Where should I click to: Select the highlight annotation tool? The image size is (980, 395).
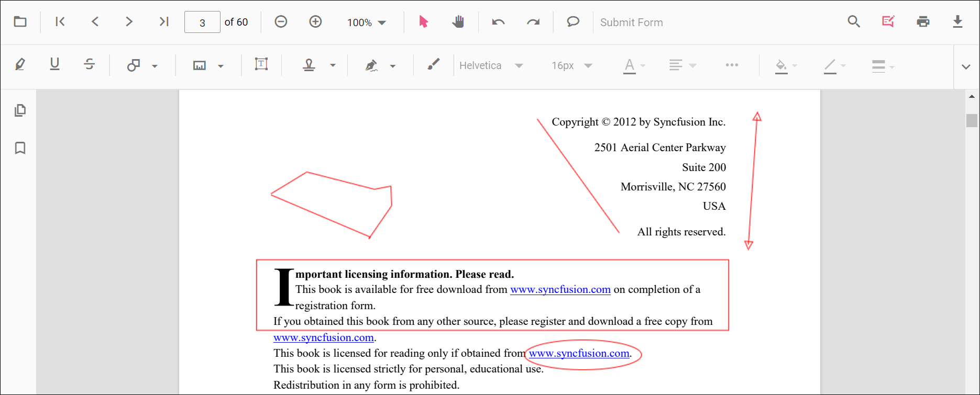coord(20,64)
